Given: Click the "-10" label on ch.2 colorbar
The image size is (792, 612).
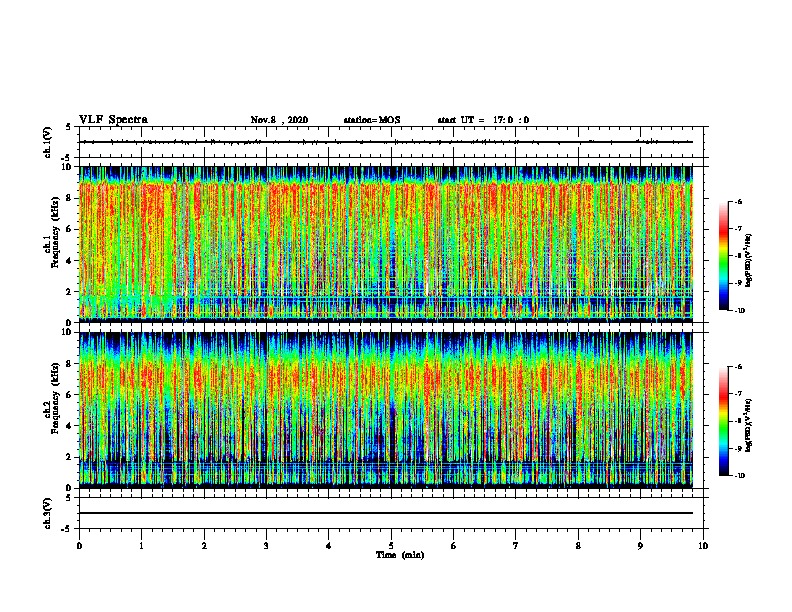Looking at the screenshot, I should tap(739, 476).
